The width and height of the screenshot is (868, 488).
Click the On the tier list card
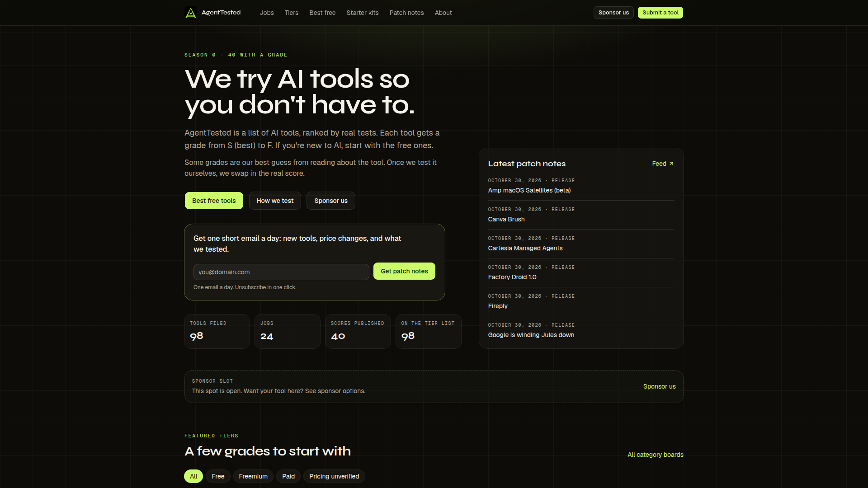point(429,331)
